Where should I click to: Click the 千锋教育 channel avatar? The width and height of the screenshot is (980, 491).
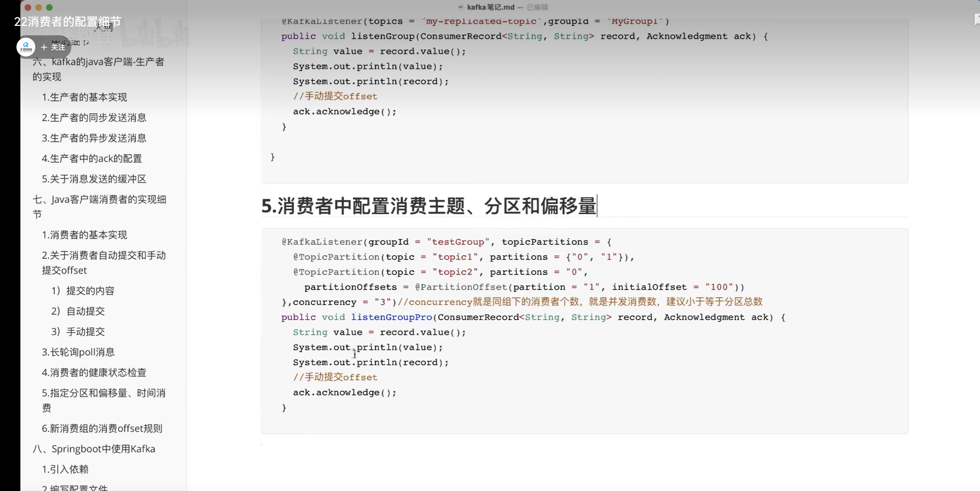[x=26, y=47]
